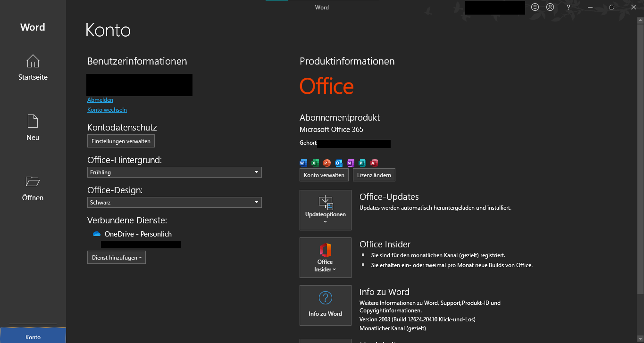The width and height of the screenshot is (644, 343).
Task: Click Einstellungen verwalten button
Action: tap(121, 141)
